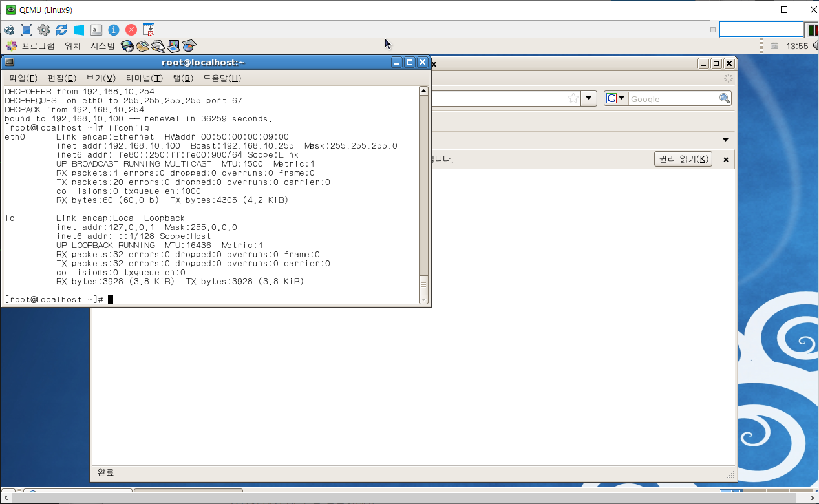Open terminal 터미널(T) menu
Viewport: 819px width, 504px height.
(144, 78)
